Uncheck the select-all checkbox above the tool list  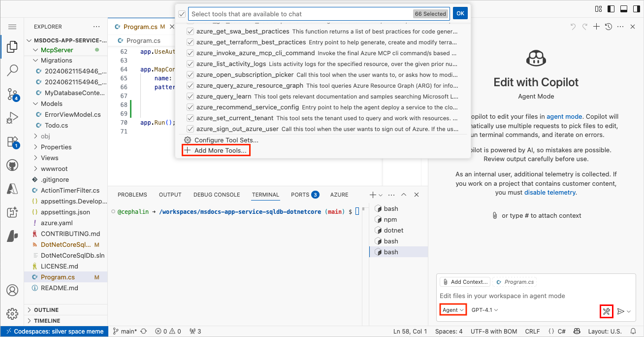pyautogui.click(x=182, y=14)
